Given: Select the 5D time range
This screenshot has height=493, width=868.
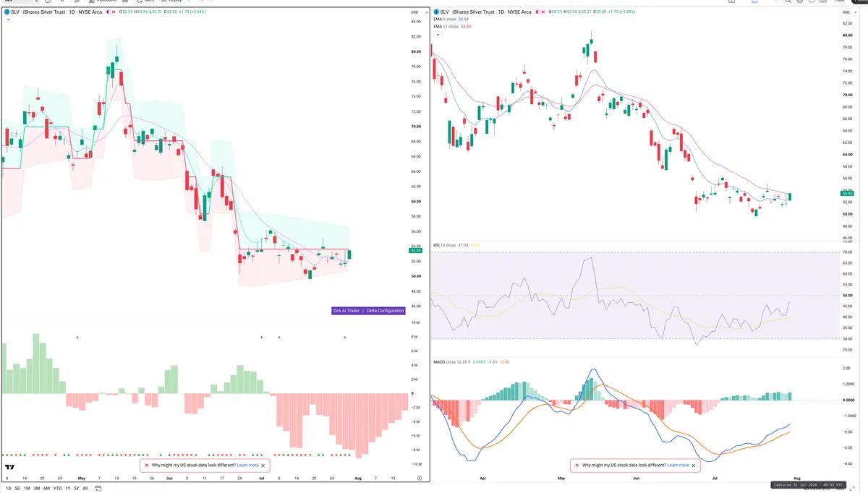Looking at the screenshot, I should tap(17, 489).
